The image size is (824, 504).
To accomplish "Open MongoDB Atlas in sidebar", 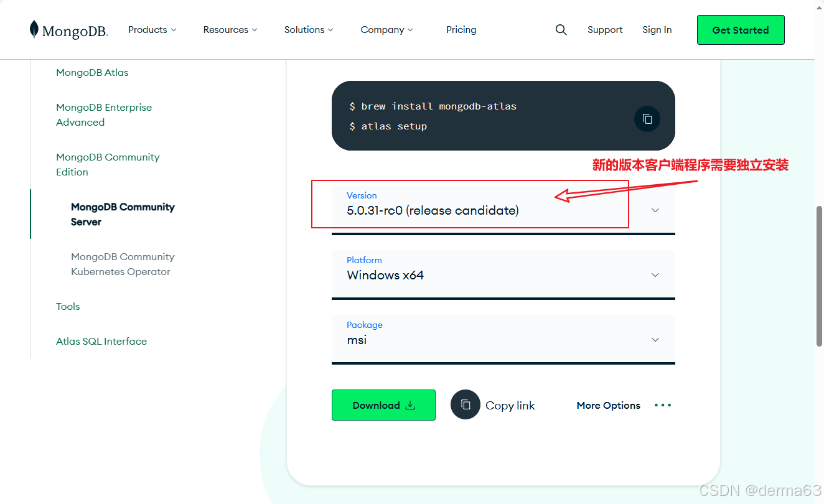I will [x=92, y=72].
